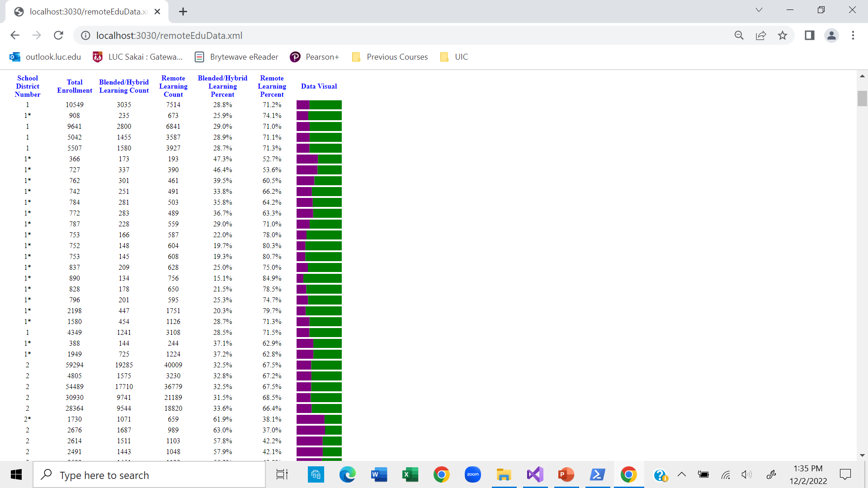Reload the remoteEduData.xml page
The height and width of the screenshot is (488, 868).
tap(58, 35)
